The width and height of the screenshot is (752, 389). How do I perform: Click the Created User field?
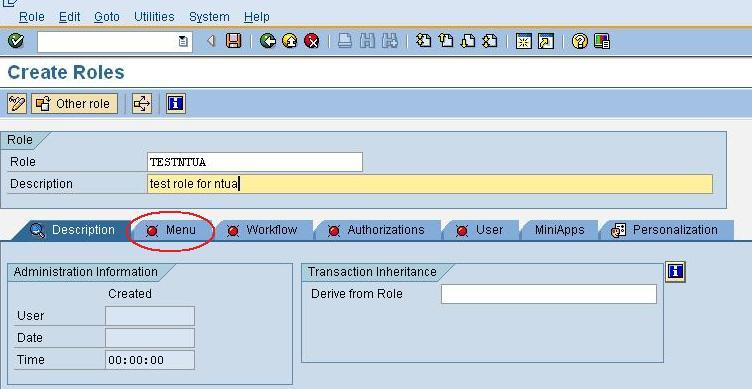(x=150, y=316)
